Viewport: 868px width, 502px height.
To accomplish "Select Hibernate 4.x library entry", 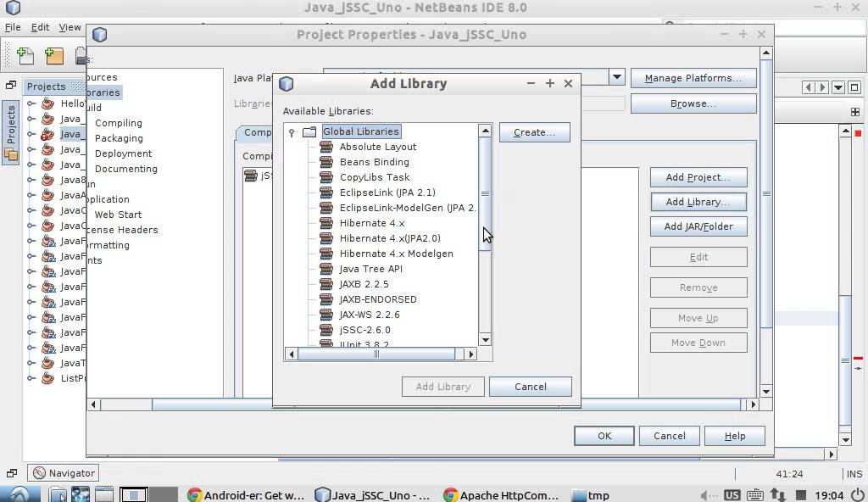I will tap(372, 223).
